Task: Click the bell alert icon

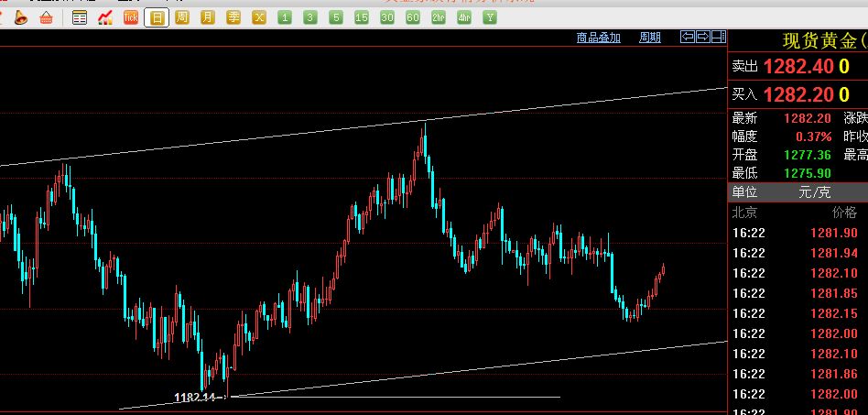Action: (x=20, y=17)
